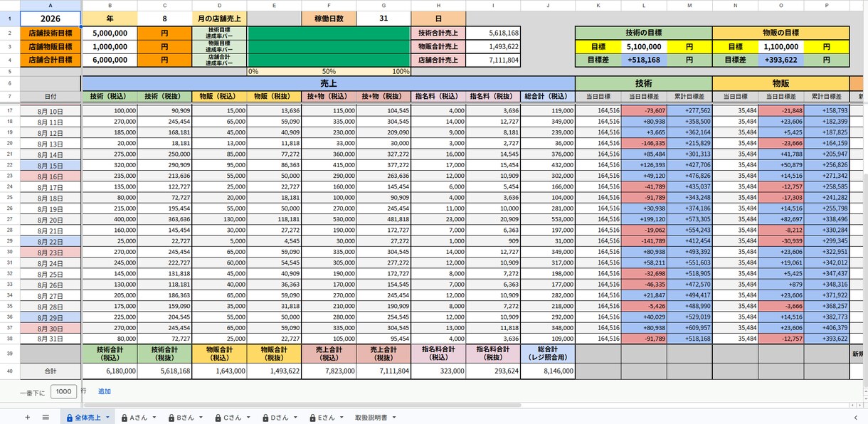868x424 pixels.
Task: Select column header A
Action: coord(51,5)
